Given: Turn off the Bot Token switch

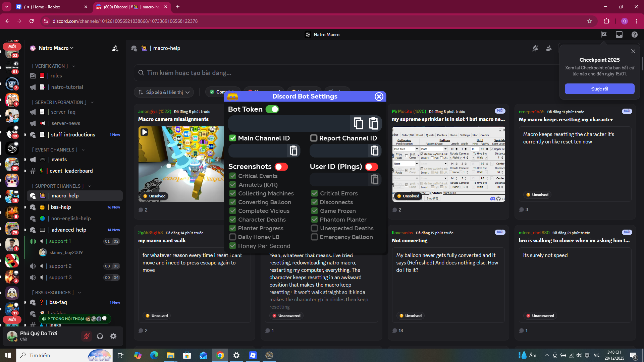Looking at the screenshot, I should 272,109.
